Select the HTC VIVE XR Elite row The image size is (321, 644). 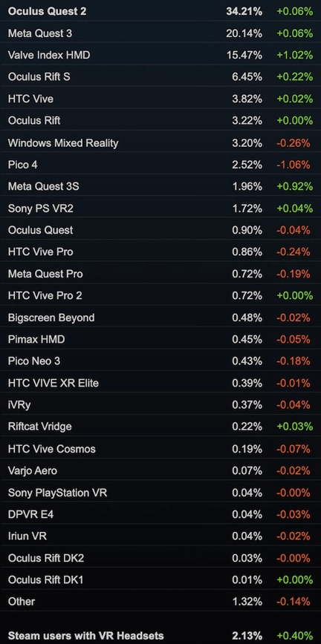(160, 383)
